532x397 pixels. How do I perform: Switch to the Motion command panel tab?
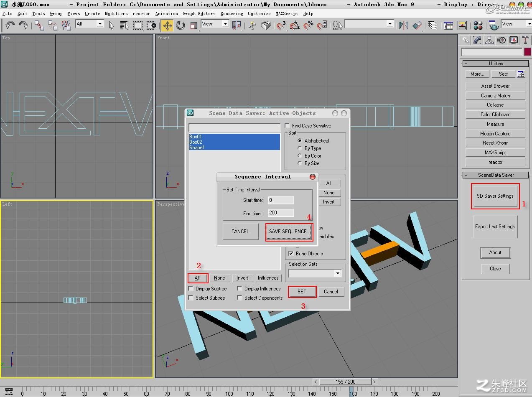(x=501, y=41)
